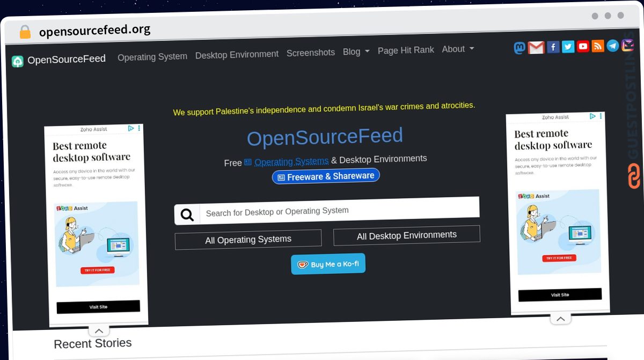Open the Facebook page icon
644x360 pixels.
[x=553, y=47]
